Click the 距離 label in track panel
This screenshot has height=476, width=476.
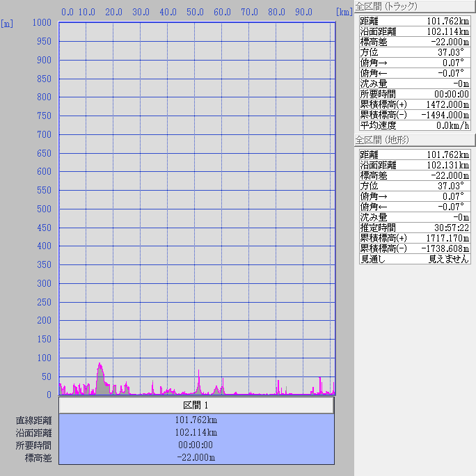point(369,22)
